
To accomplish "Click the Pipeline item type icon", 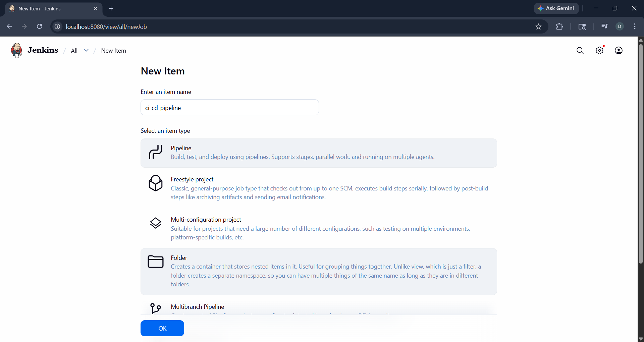I will point(156,153).
